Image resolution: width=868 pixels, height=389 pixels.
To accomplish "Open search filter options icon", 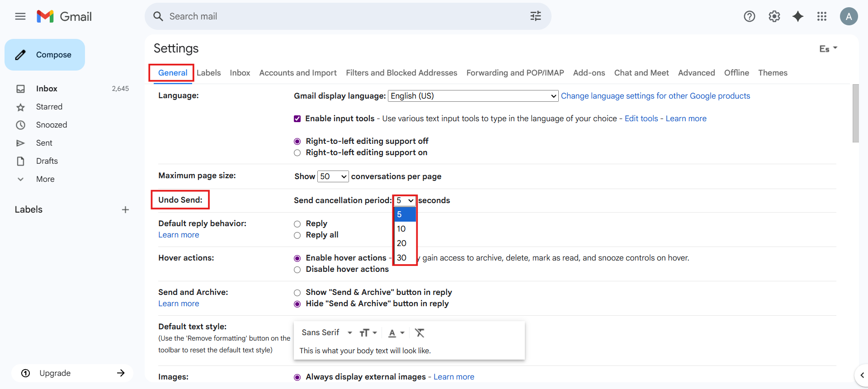I will pos(535,17).
